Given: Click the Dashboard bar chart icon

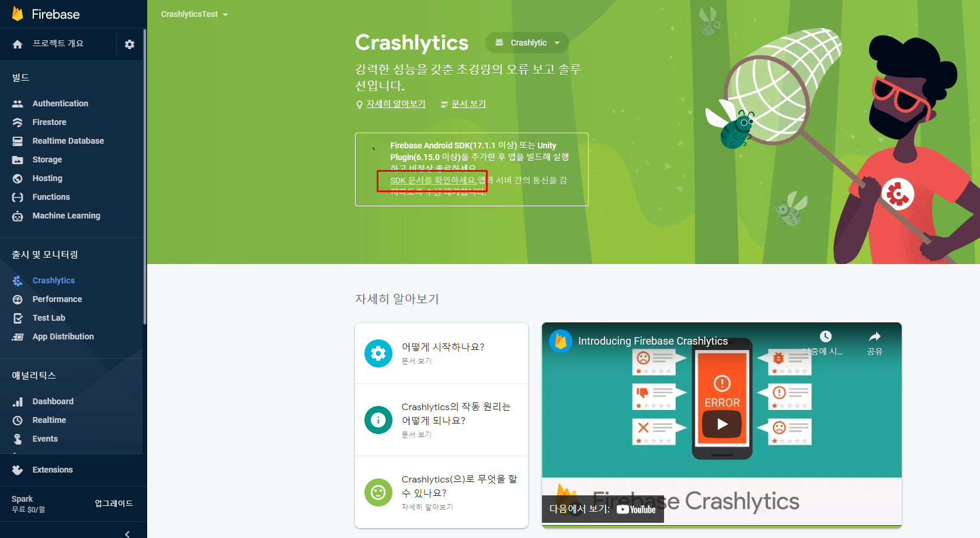Looking at the screenshot, I should pos(18,401).
